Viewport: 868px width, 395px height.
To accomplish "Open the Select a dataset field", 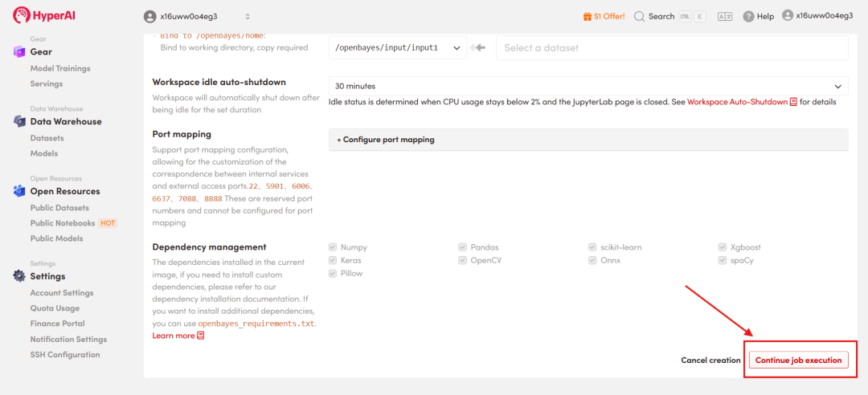I will tap(672, 48).
